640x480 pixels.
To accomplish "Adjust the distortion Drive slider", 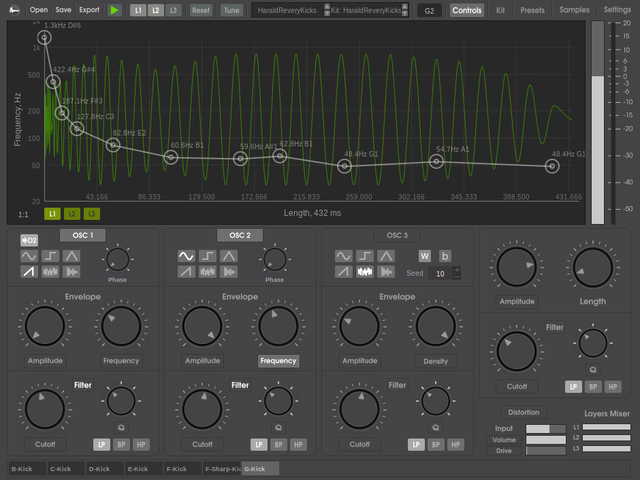I will 545,451.
